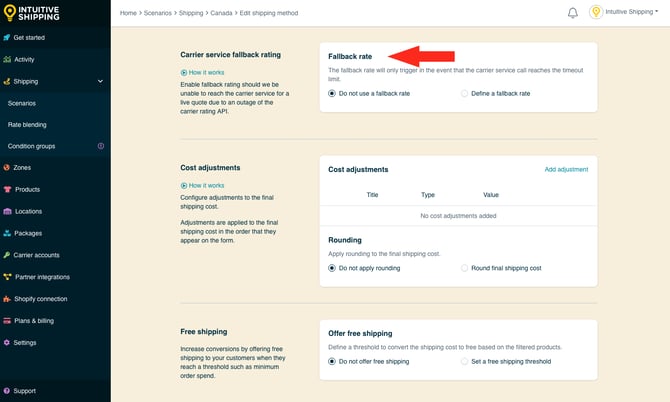670x402 pixels.
Task: Click the Locations building icon
Action: pos(7,211)
